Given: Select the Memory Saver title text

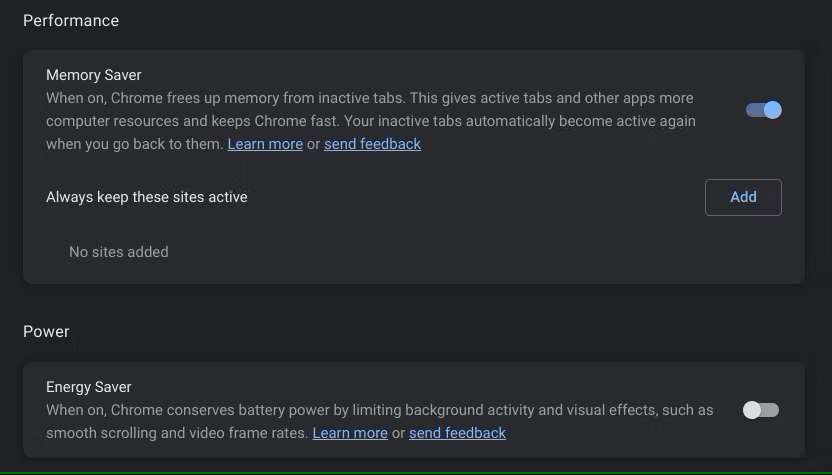Looking at the screenshot, I should 94,75.
